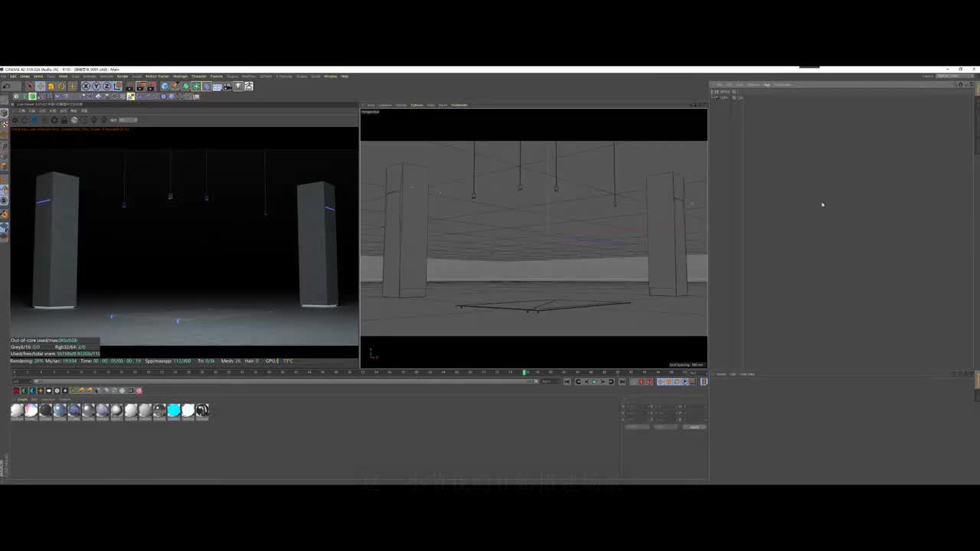Click the green timeline playhead marker
980x551 pixels.
tap(524, 373)
